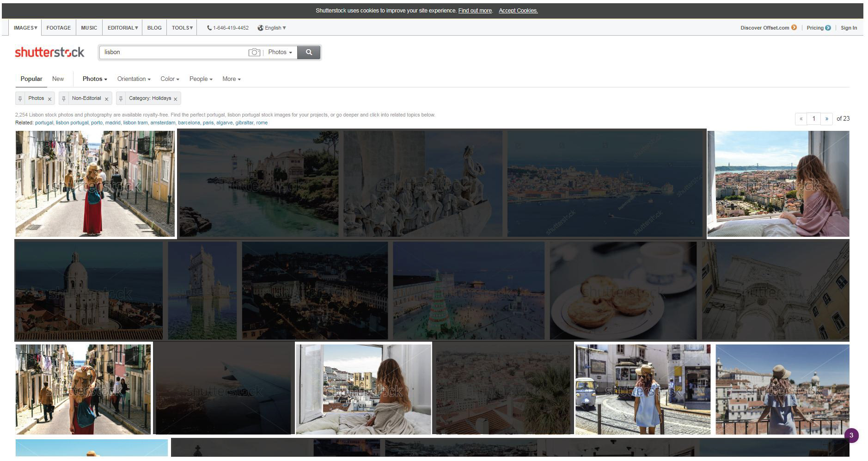Open the MUSIC section
The height and width of the screenshot is (461, 868).
click(x=89, y=28)
